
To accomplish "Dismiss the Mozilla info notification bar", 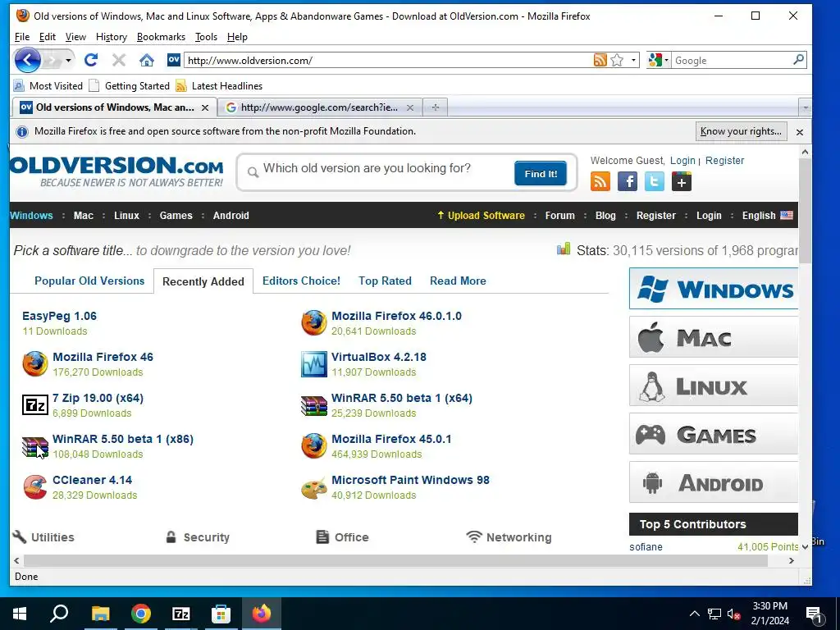I will [x=799, y=132].
